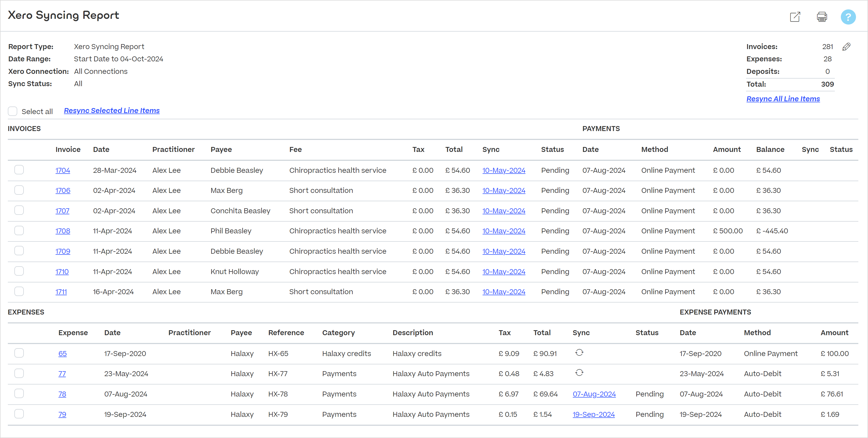This screenshot has width=868, height=438.
Task: Click payee Conchita Beasley
Action: click(x=240, y=211)
